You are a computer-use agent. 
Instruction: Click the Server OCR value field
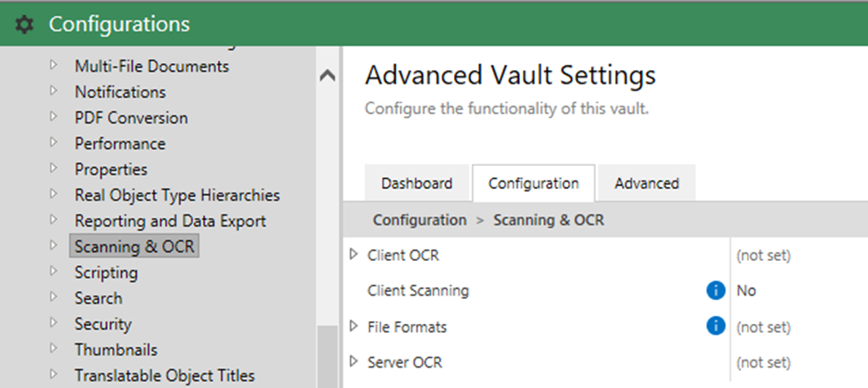coord(763,362)
